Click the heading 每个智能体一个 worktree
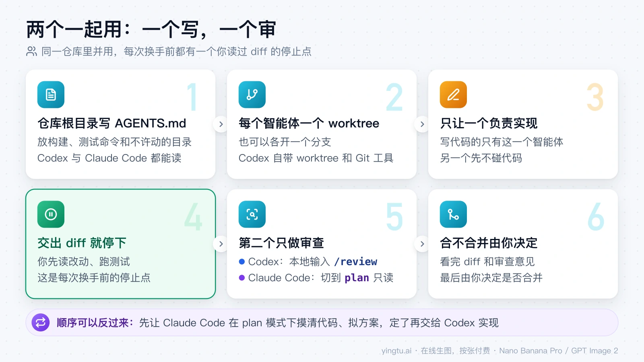The image size is (644, 362). click(x=309, y=123)
